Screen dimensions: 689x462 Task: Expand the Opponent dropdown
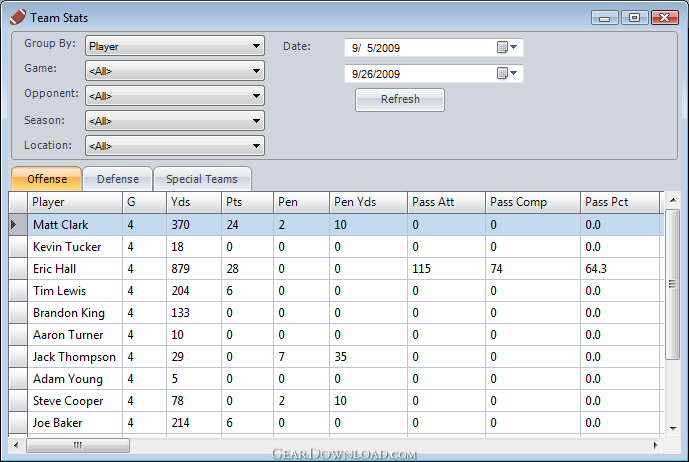(175, 96)
